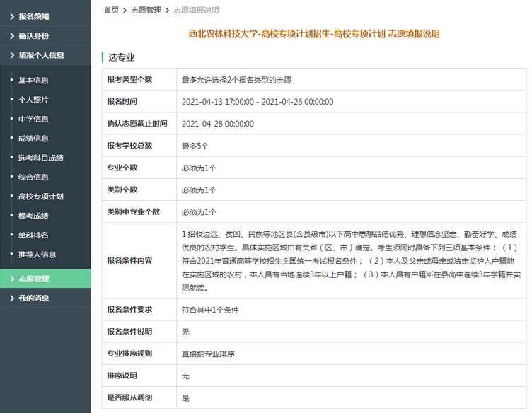Click the 报名条件说明 label cell
This screenshot has height=413, width=532.
pyautogui.click(x=139, y=332)
